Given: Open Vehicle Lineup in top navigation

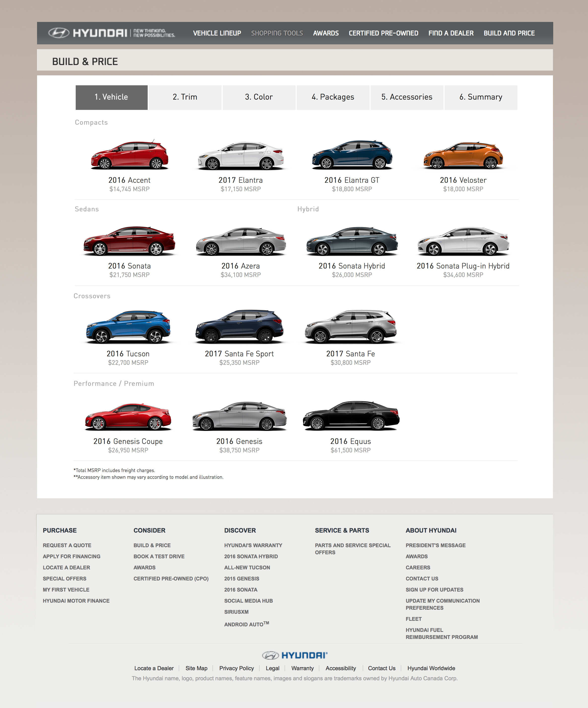Looking at the screenshot, I should click(217, 33).
